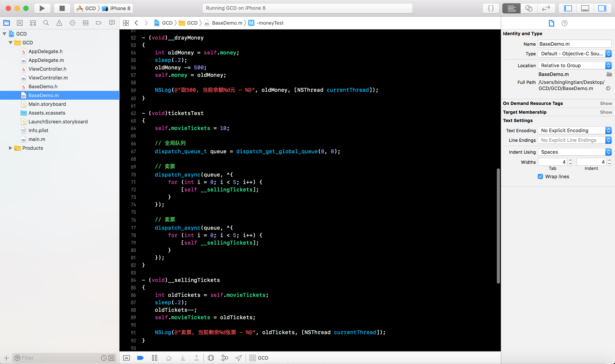This screenshot has height=364, width=615.
Task: Click BaseDemo.m in the jump bar
Action: tap(227, 23)
